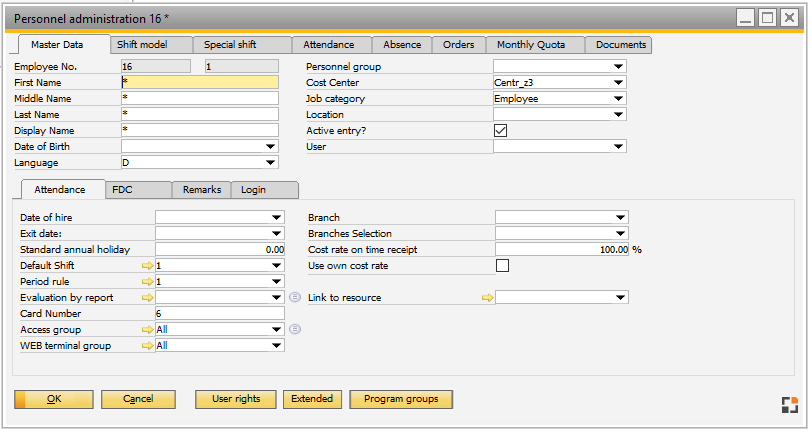Open the Cost Center dropdown
This screenshot has height=432, width=812.
tap(619, 83)
